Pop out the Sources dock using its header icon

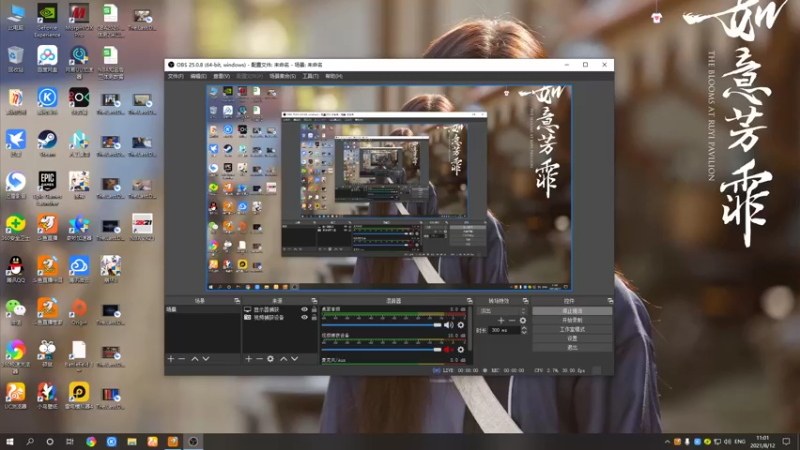314,301
